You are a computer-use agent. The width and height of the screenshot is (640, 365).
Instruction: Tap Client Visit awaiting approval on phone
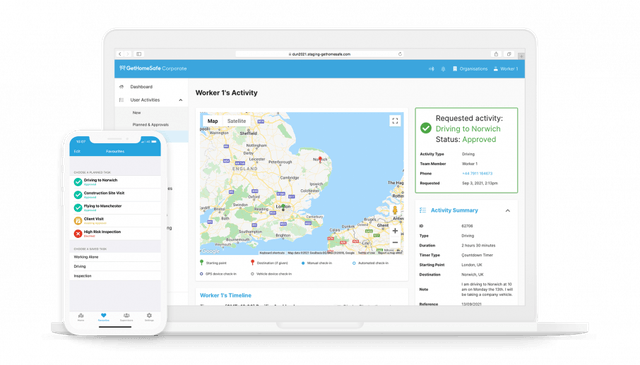[x=115, y=220]
